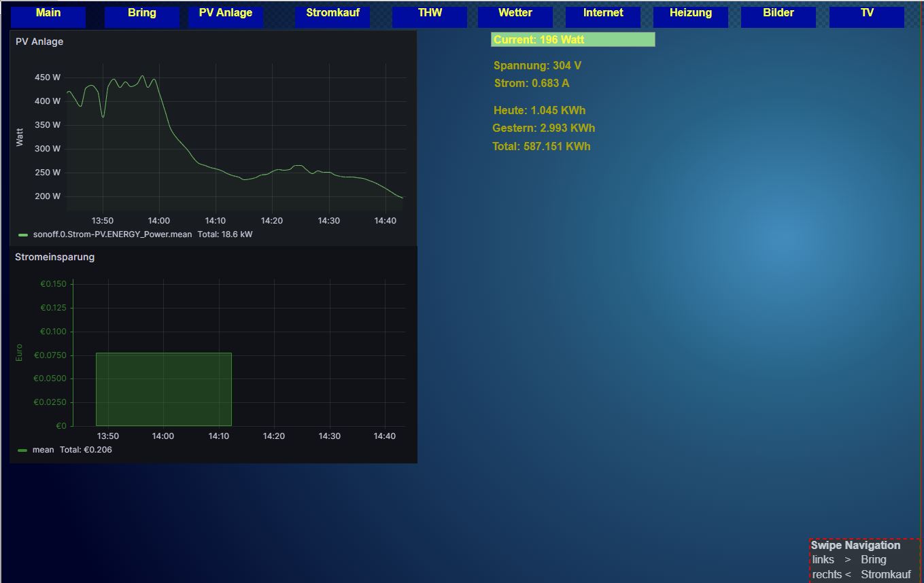Switch to the Stromkauf page
Screen dimensions: 924x583
[x=332, y=16]
